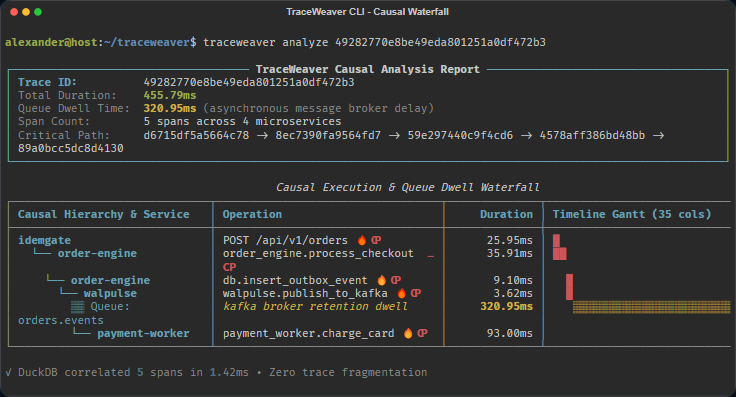Viewport: 736px width, 397px height.
Task: Click the walpulse.publish_to_kafka operation text
Action: [x=305, y=293]
